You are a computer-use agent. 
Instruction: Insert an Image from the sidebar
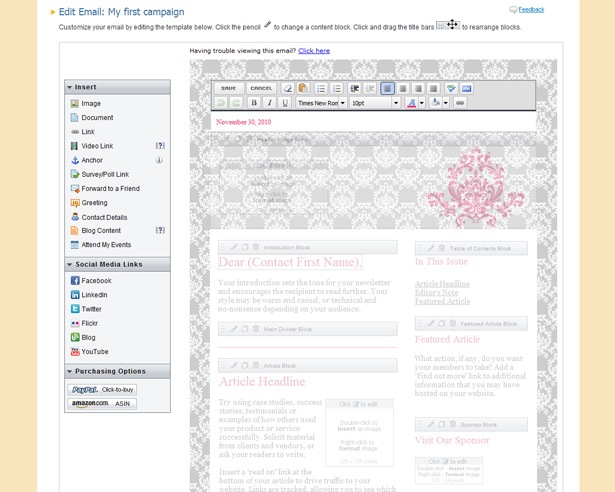(x=86, y=104)
